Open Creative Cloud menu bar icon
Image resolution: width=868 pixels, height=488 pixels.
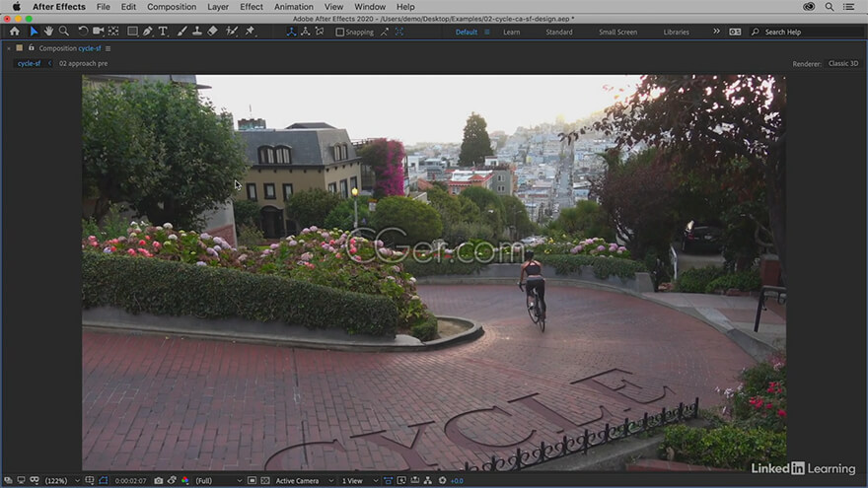tap(809, 7)
